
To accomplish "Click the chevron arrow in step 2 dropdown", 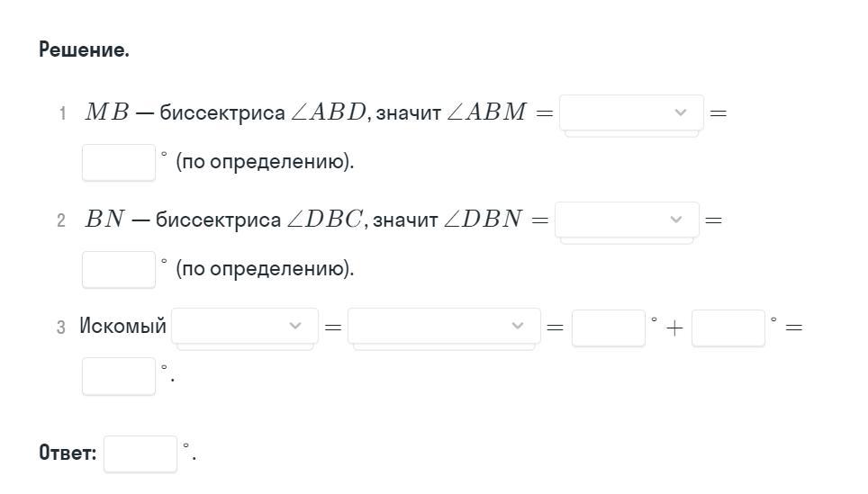I will point(676,220).
